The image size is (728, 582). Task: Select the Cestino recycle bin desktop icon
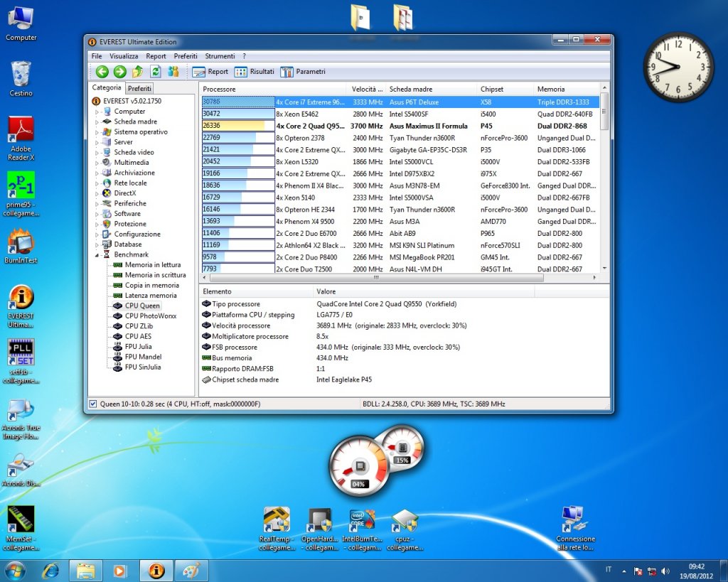coord(21,79)
